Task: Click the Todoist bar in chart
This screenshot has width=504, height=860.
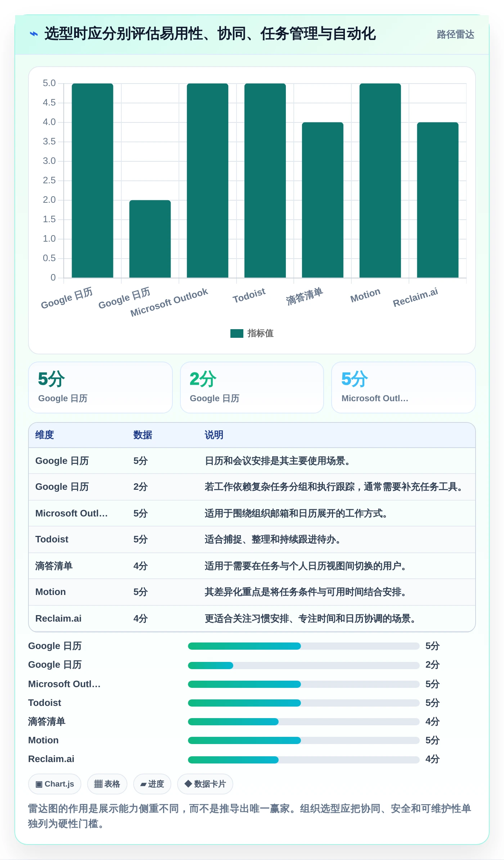Action: pos(265,180)
